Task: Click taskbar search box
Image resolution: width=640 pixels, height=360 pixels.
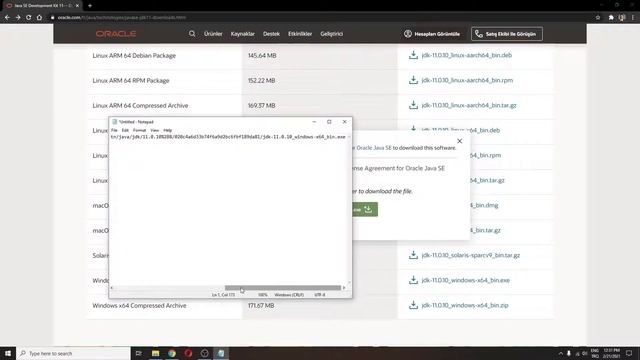Action: [73, 353]
